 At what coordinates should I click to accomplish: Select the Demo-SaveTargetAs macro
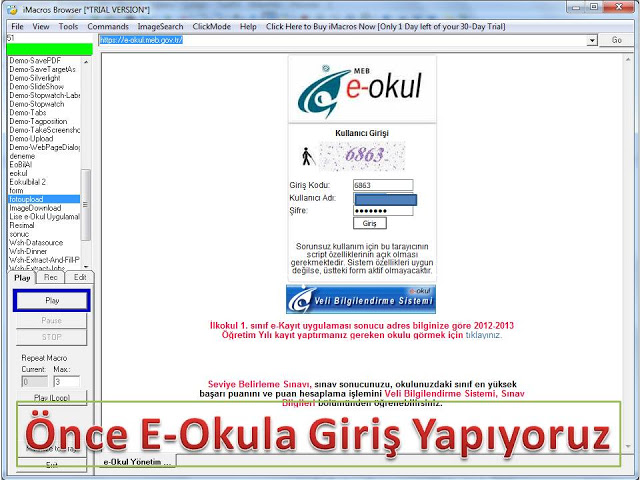point(42,69)
